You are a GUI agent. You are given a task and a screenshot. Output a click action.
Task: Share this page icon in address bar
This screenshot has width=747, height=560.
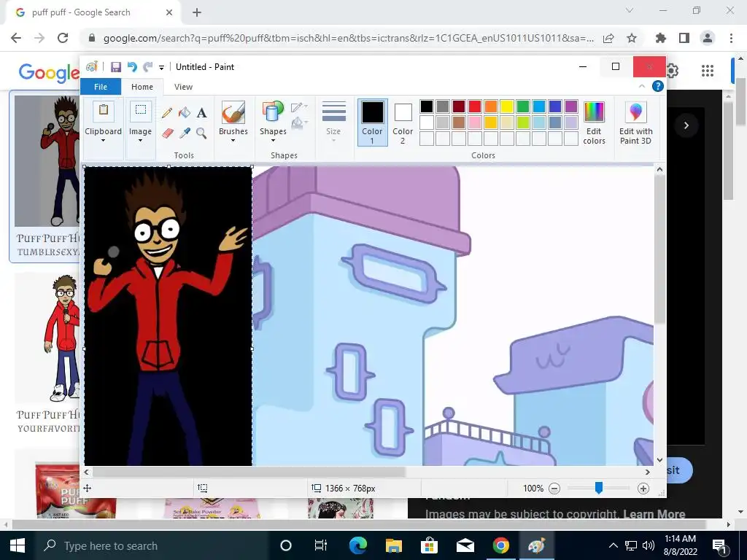(x=608, y=38)
